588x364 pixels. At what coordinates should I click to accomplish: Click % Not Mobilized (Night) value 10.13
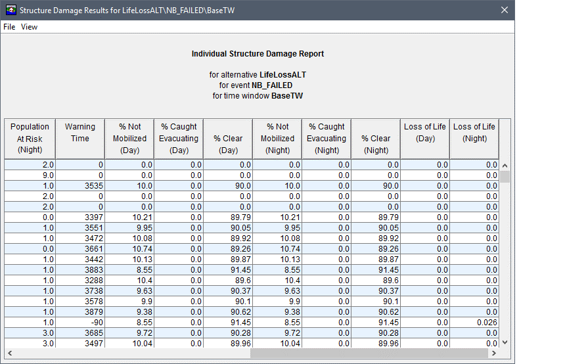click(x=277, y=260)
